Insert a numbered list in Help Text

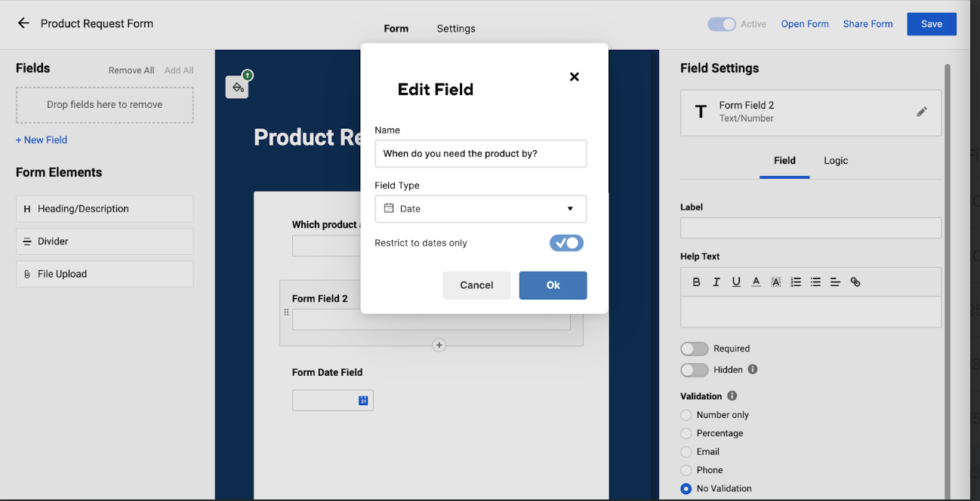click(795, 281)
